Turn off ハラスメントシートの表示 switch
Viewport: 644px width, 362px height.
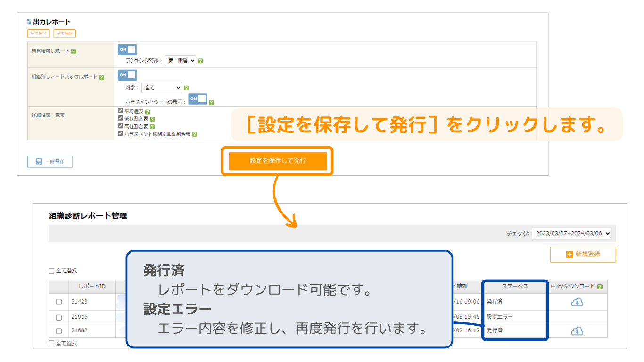tap(198, 99)
